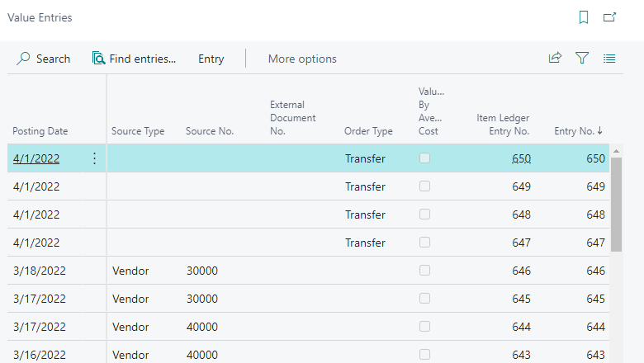
Task: Click the Value Entries page title
Action: [x=40, y=17]
